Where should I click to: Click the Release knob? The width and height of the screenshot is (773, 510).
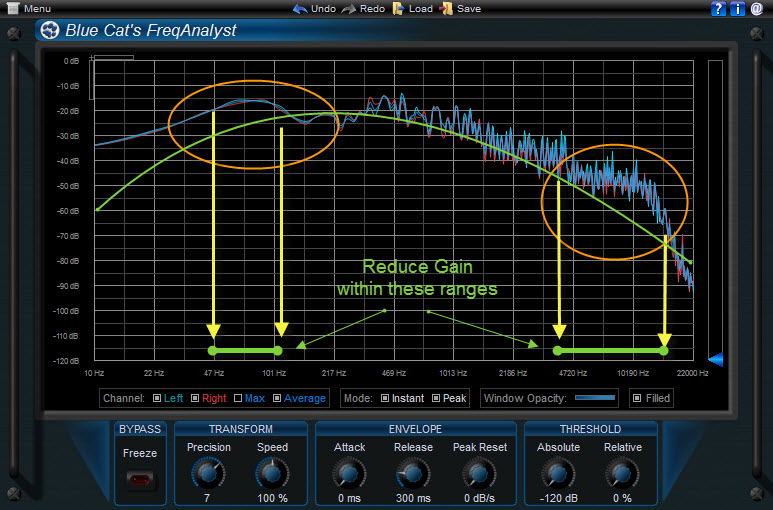coord(413,473)
